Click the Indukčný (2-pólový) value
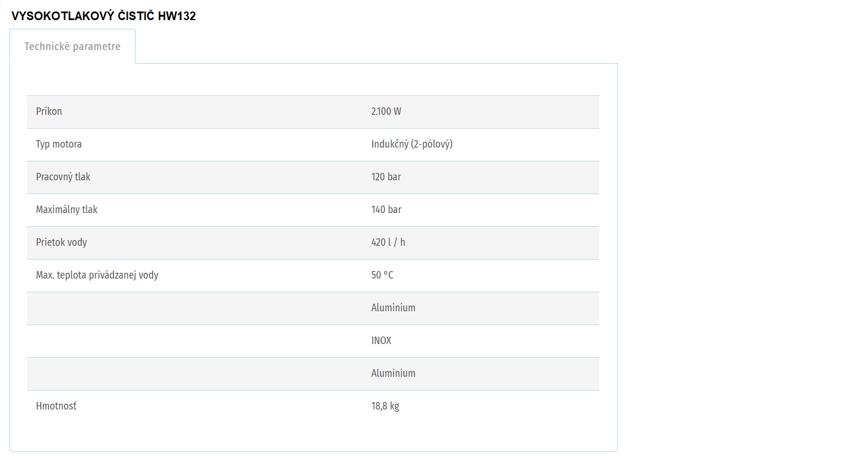Viewport: 868px width, 456px height. [412, 144]
